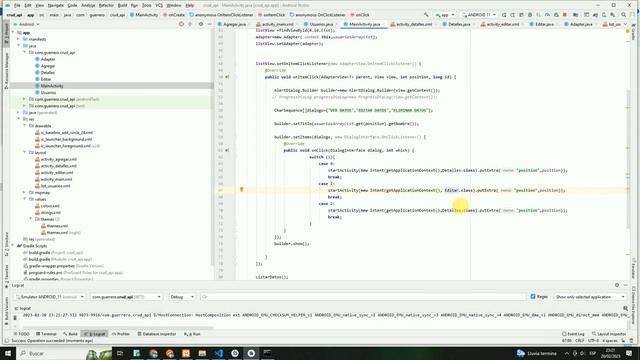The height and width of the screenshot is (360, 640).
Task: Clear logcat with the trash icon
Action: [x=15, y=318]
